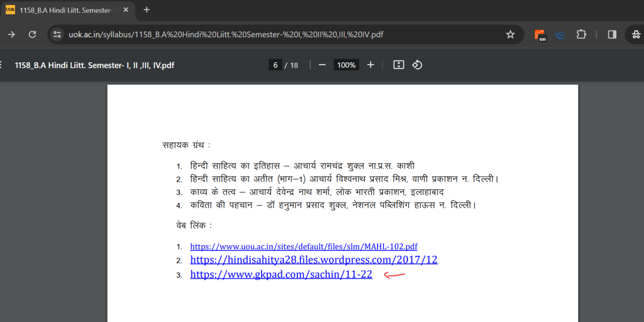The image size is (644, 322).
Task: Zoom out the PDF with minus
Action: pyautogui.click(x=322, y=65)
